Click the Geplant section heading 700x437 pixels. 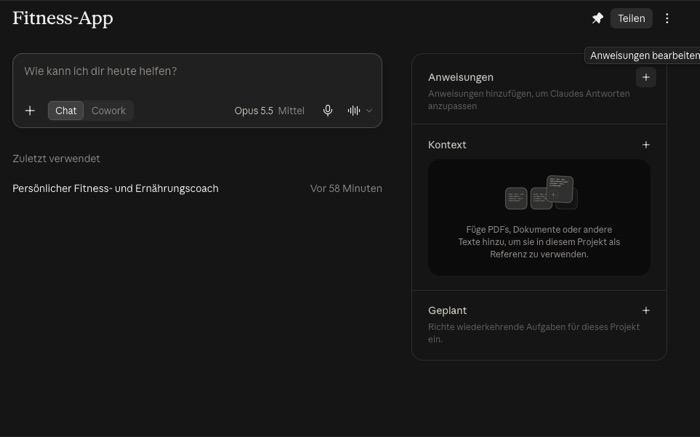(x=447, y=310)
